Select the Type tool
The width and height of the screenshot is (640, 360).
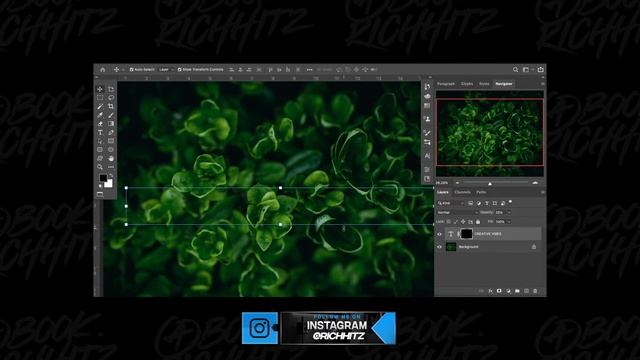pos(100,133)
